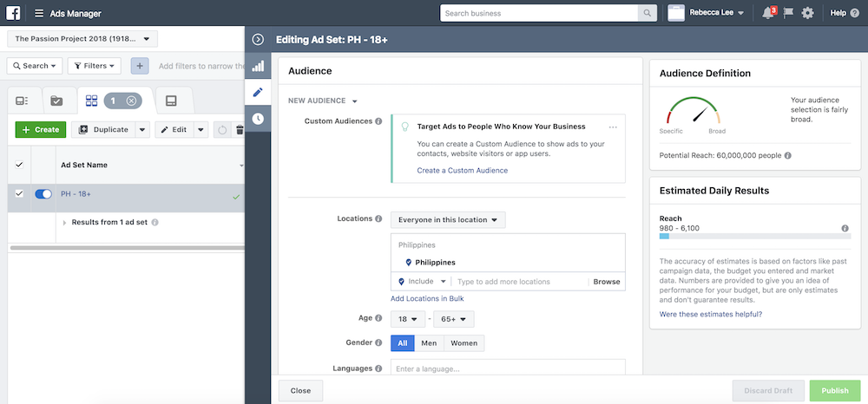Click the Reach estimate info icon
The width and height of the screenshot is (868, 404).
[845, 228]
